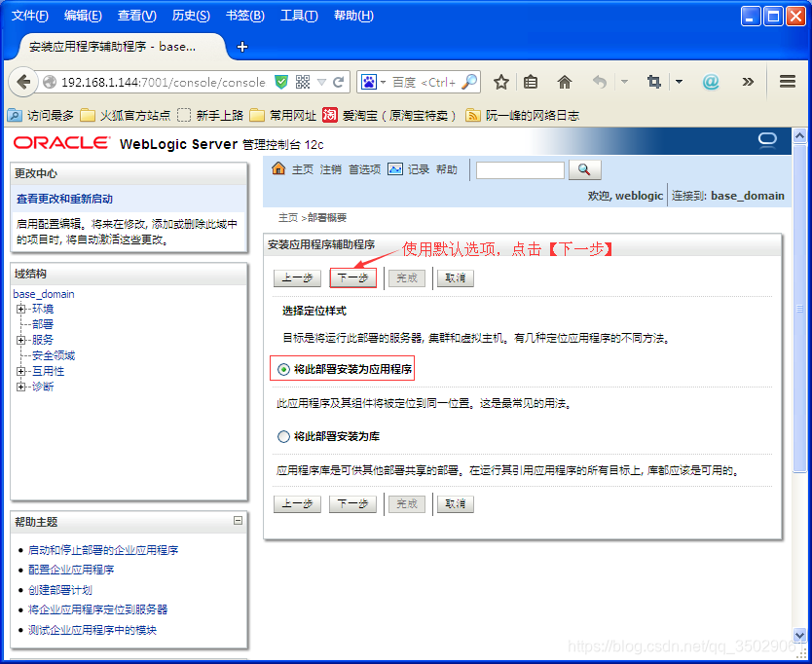Screen dimensions: 812x664
Task: Expand the 诊断 tree node
Action: point(21,387)
